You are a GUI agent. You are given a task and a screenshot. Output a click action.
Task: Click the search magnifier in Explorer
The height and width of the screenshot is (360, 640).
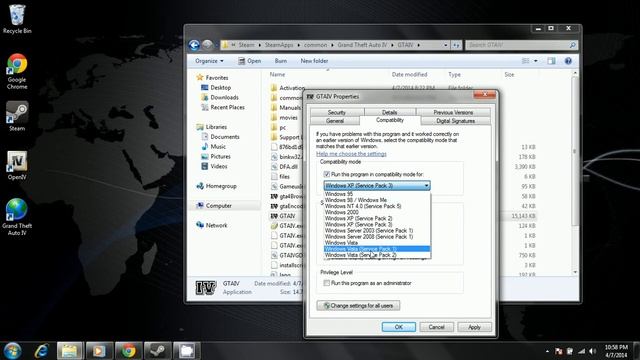572,45
